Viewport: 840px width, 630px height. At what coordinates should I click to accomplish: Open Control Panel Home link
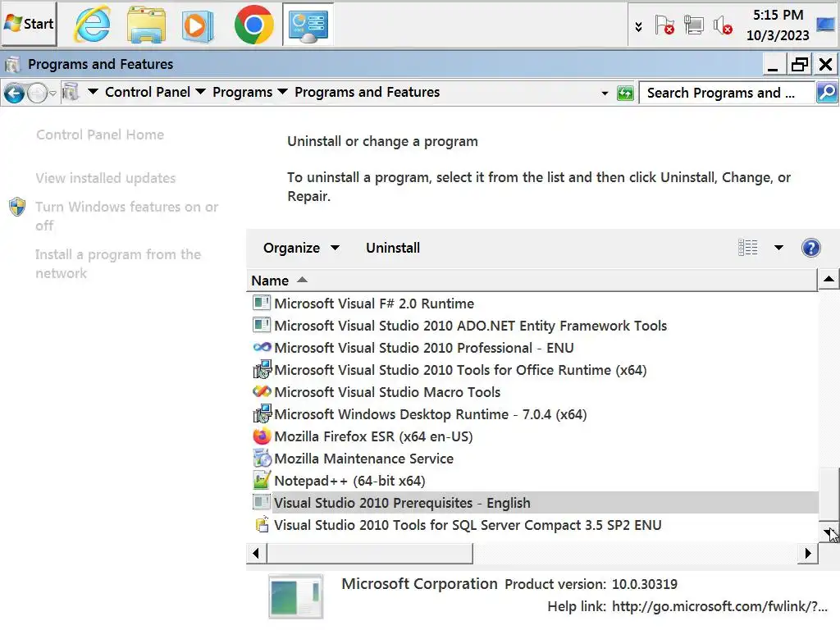pyautogui.click(x=100, y=135)
